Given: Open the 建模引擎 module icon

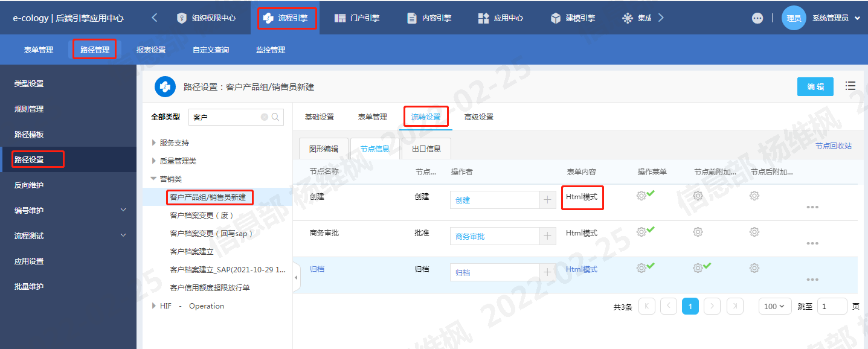Looking at the screenshot, I should point(555,18).
